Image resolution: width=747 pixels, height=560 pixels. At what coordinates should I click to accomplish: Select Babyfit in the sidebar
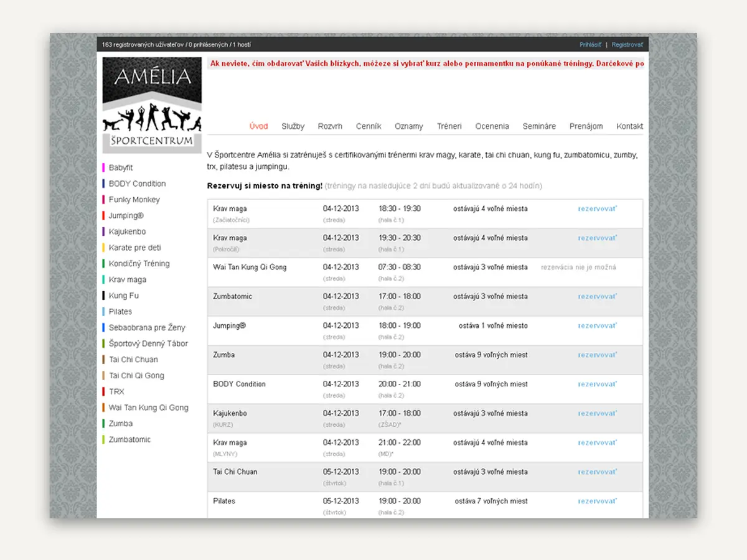click(121, 168)
